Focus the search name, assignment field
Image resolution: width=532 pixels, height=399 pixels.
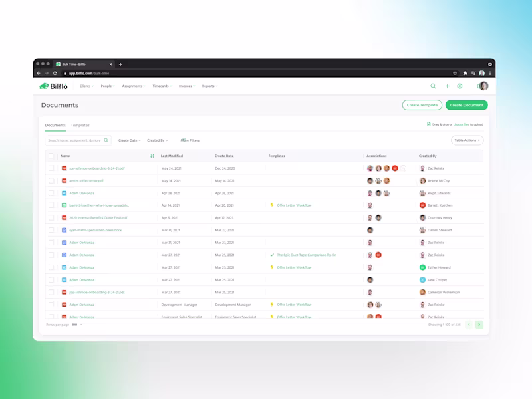click(x=74, y=140)
